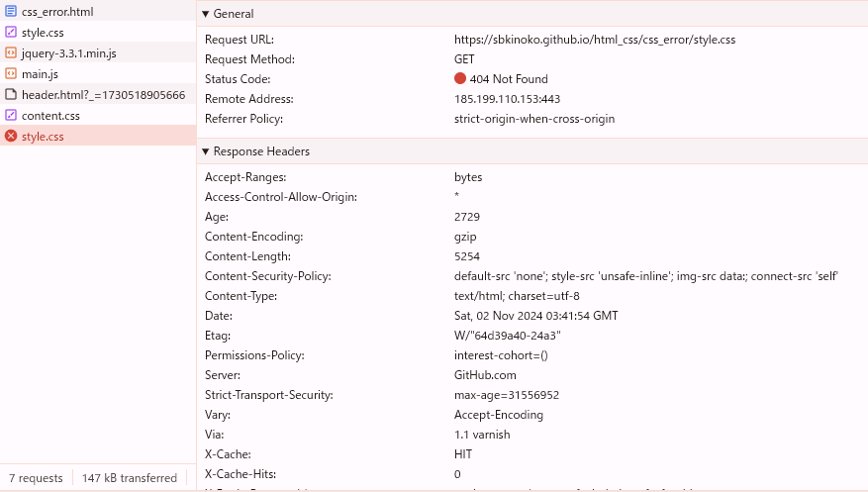The width and height of the screenshot is (868, 492).
Task: Click the script icon beside jquery-3.3.1.min.js
Action: click(11, 53)
